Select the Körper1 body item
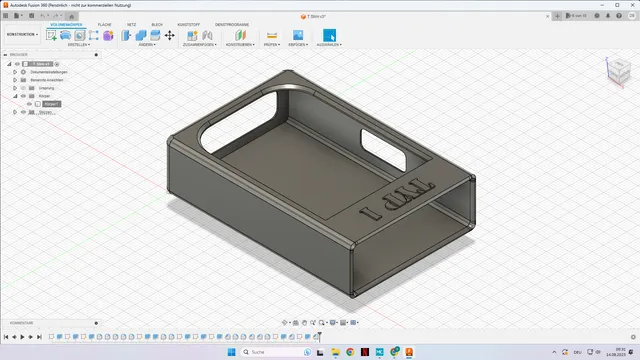Viewport: 640px width, 360px height. tap(52, 104)
